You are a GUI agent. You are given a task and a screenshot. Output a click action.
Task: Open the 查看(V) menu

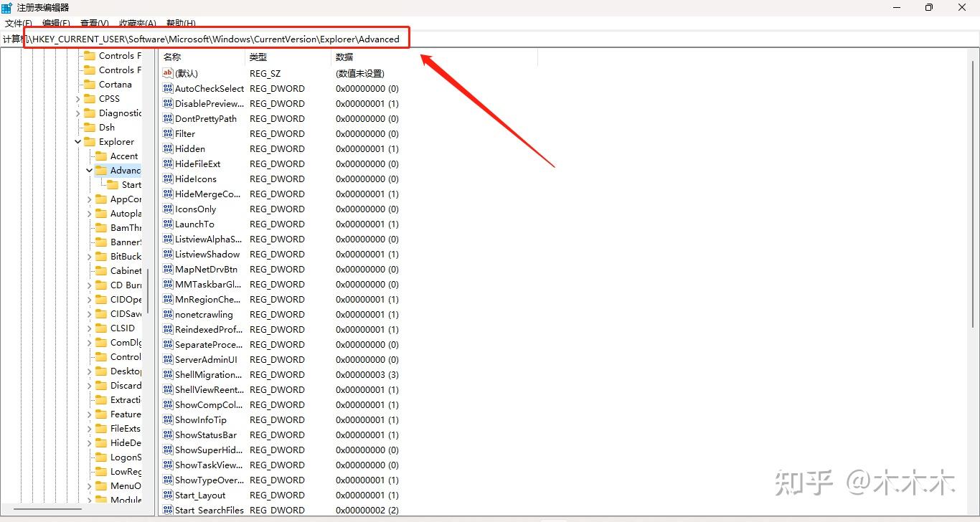tap(95, 24)
